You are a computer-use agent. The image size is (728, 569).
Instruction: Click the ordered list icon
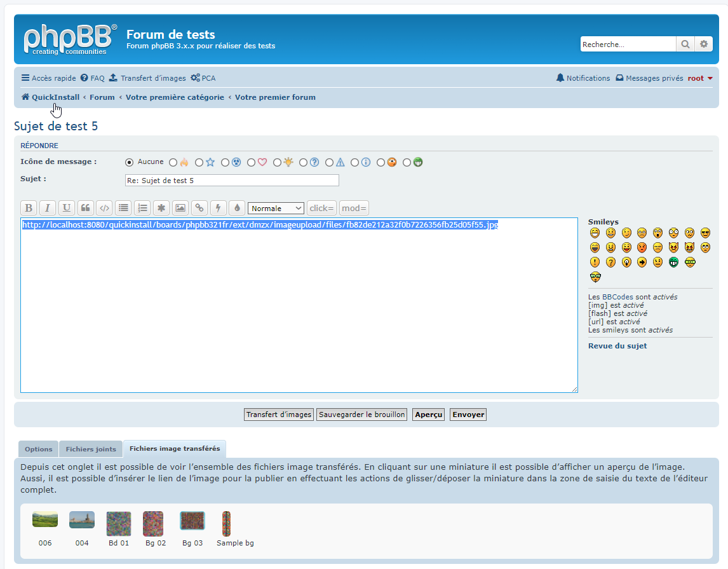pyautogui.click(x=142, y=208)
